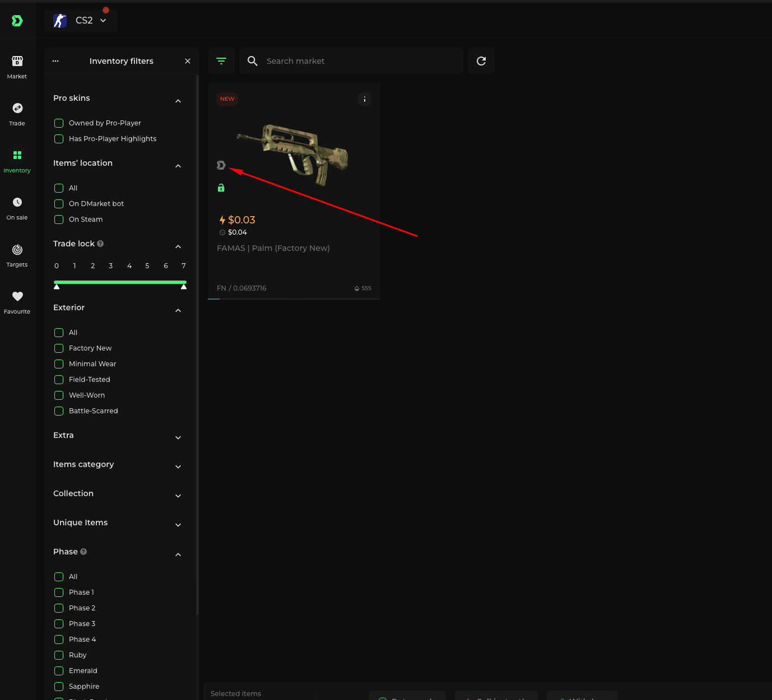Open the Inventory grid icon
This screenshot has height=700, width=772.
click(17, 155)
